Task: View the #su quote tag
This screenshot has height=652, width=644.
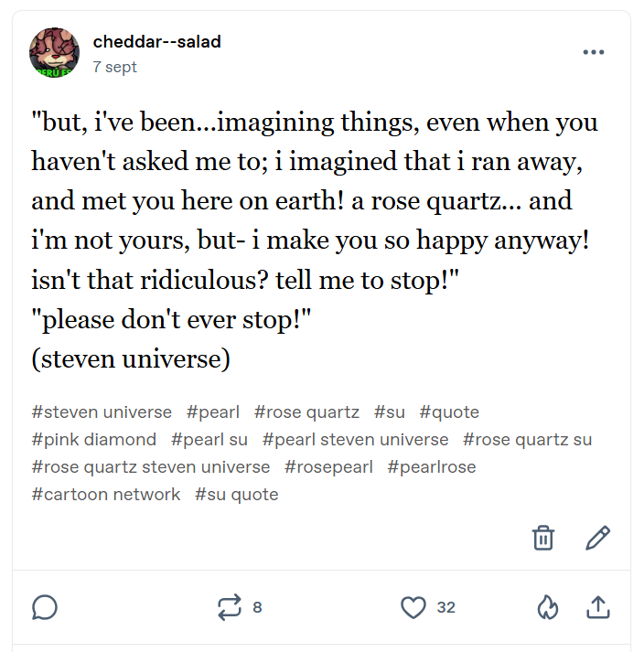Action: (x=236, y=495)
